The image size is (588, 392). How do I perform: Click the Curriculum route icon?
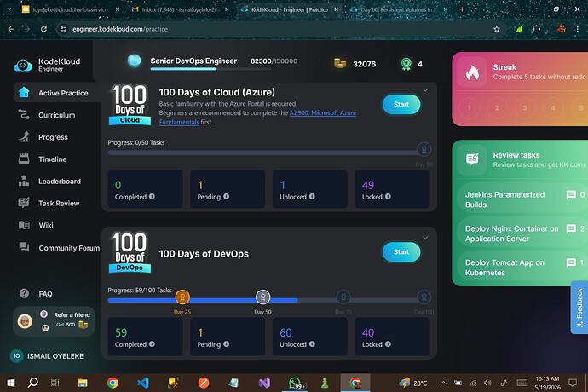(24, 114)
